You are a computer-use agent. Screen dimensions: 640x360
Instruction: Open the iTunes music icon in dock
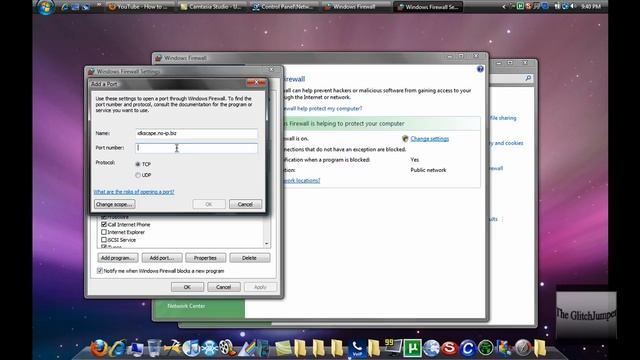[191, 348]
